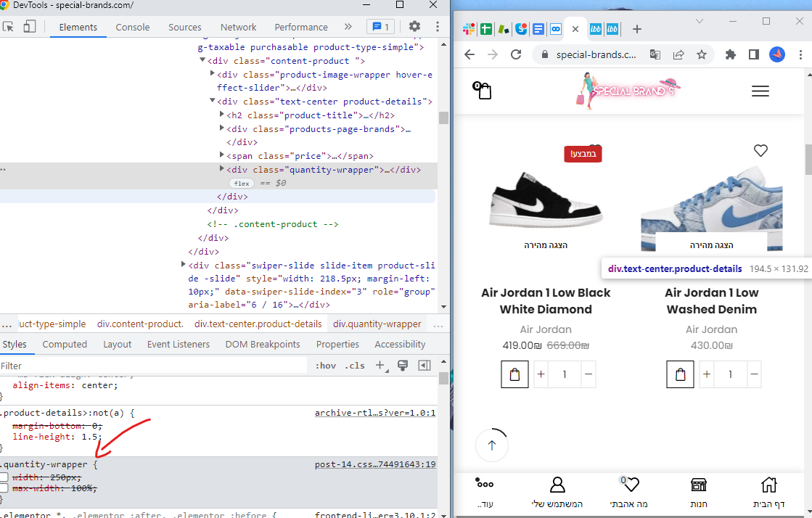Expand the product-image-wrapper div node
Viewport: 812px width, 518px height.
click(x=212, y=73)
